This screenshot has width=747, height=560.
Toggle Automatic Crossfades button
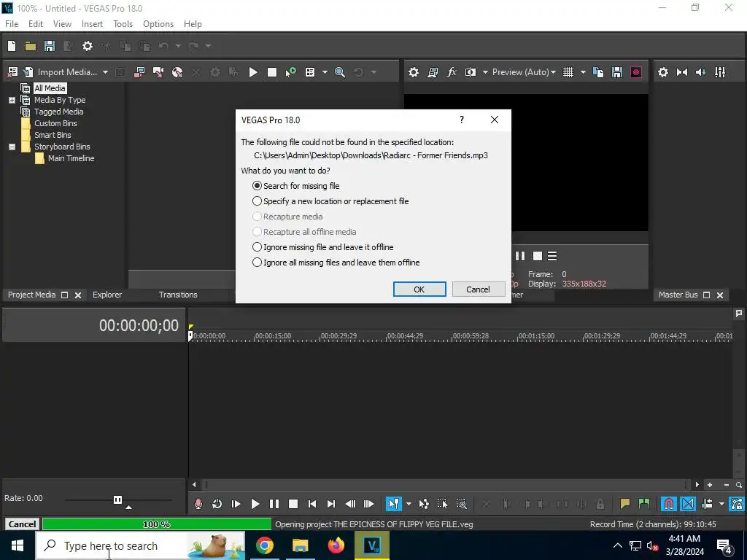(x=688, y=504)
